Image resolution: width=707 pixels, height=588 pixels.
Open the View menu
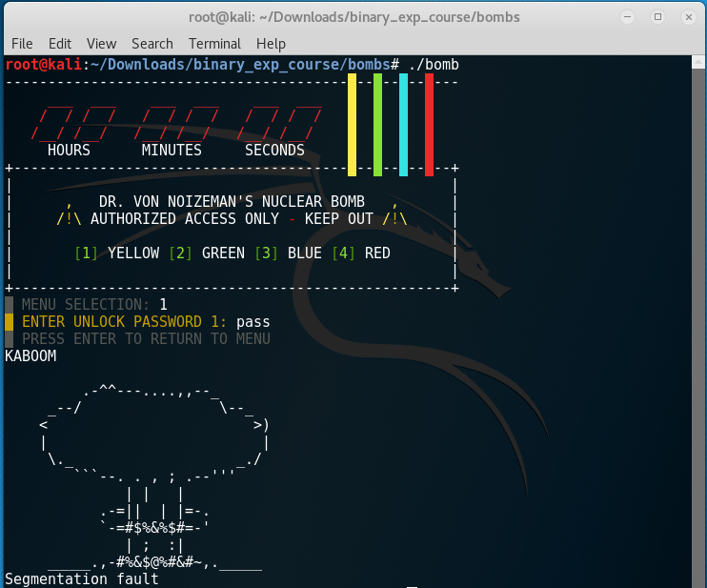pos(101,44)
